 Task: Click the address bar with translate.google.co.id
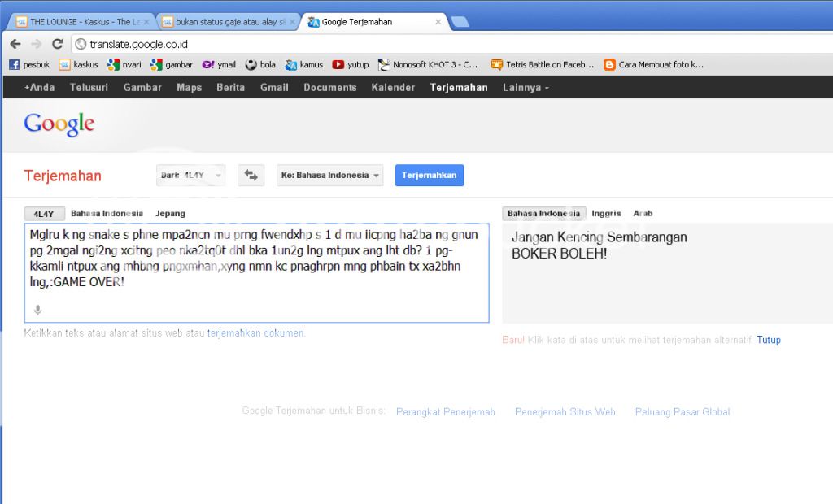(x=451, y=44)
